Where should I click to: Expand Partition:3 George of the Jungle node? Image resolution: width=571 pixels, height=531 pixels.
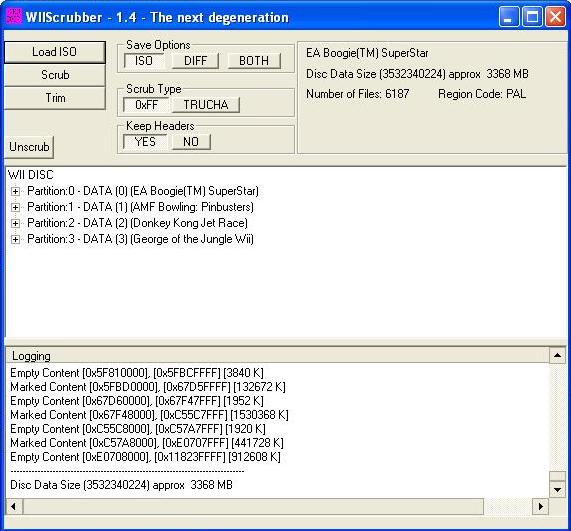coord(15,239)
